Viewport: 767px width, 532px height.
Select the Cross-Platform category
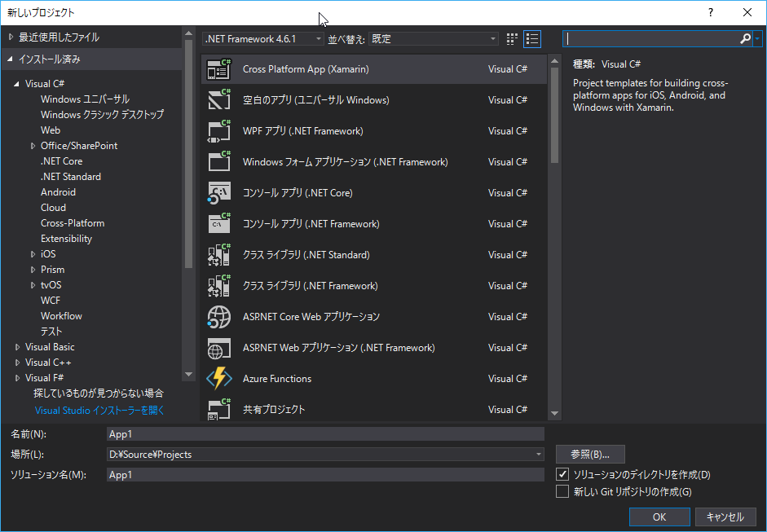click(73, 223)
